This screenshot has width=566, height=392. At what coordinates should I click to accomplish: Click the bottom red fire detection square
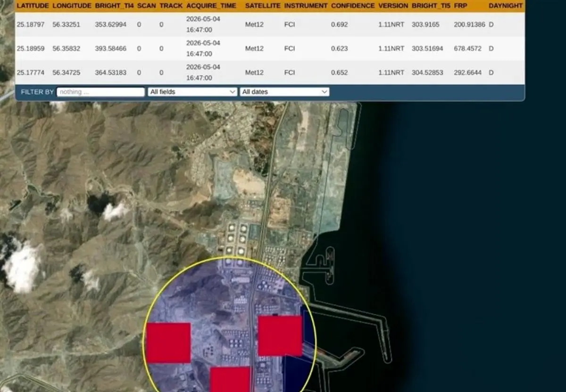[230, 379]
